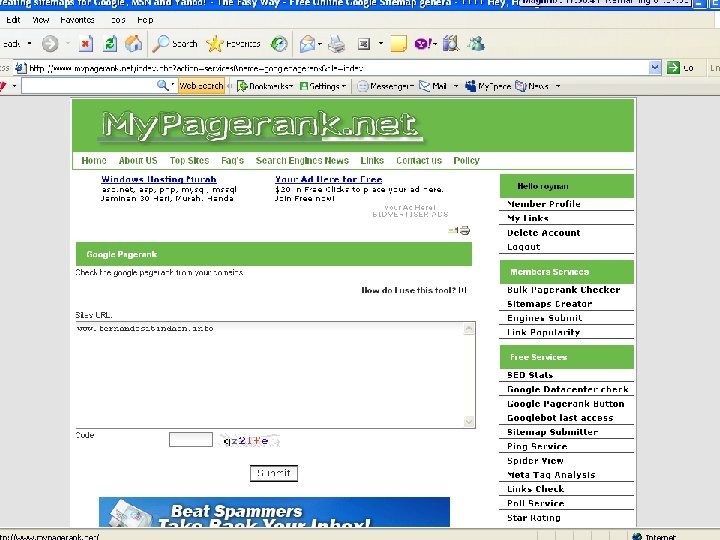Open Mail in Yahoo toolbar
The image size is (720, 540).
click(x=433, y=86)
